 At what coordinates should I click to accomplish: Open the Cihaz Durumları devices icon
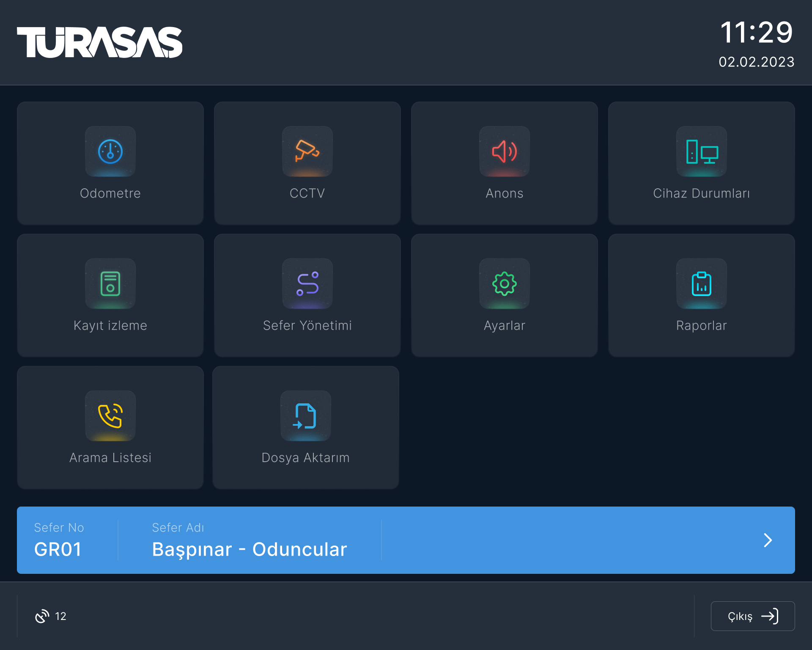[x=701, y=151]
